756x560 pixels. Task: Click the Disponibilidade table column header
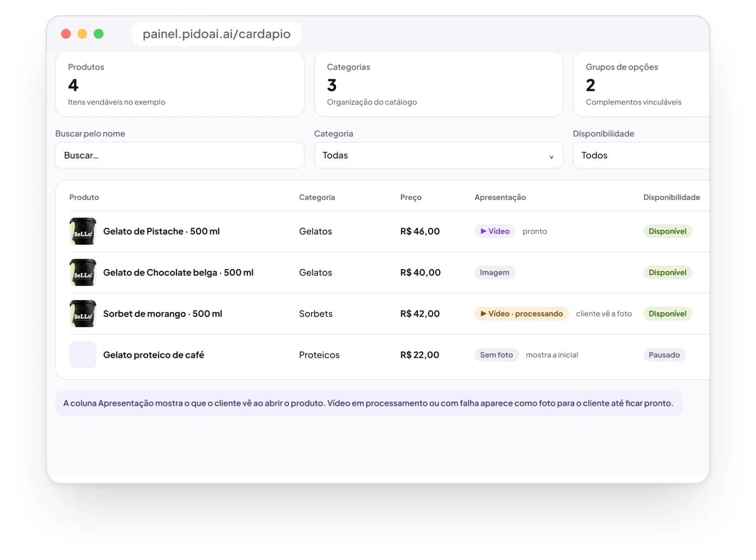[672, 197]
